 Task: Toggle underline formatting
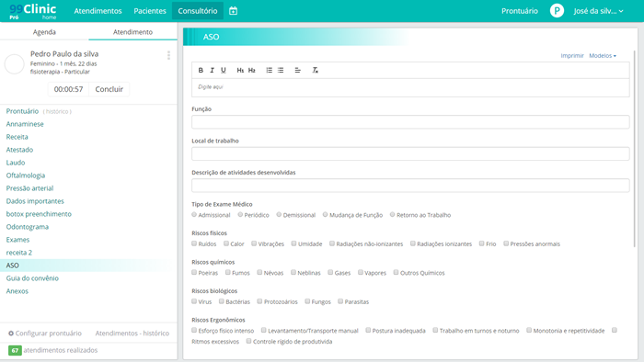[224, 70]
